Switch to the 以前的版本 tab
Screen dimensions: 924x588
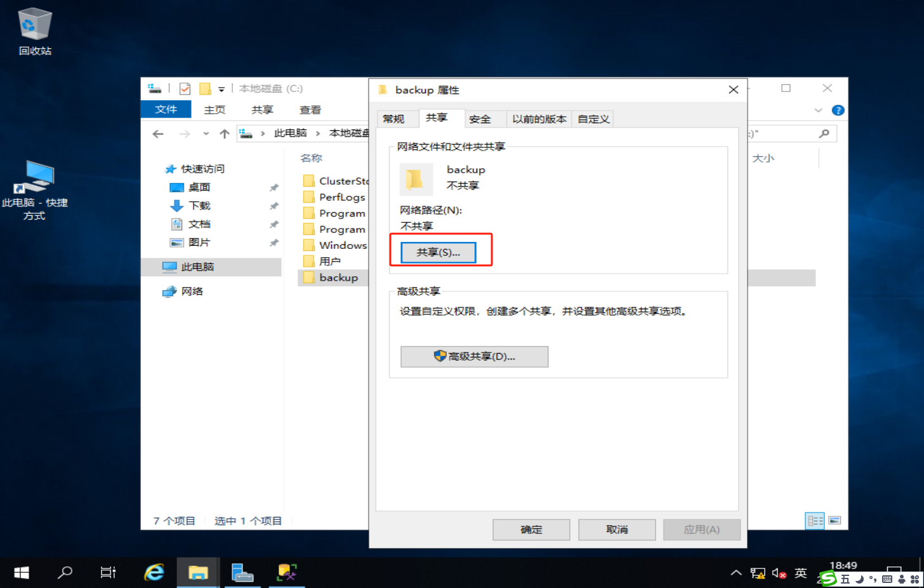pyautogui.click(x=539, y=119)
